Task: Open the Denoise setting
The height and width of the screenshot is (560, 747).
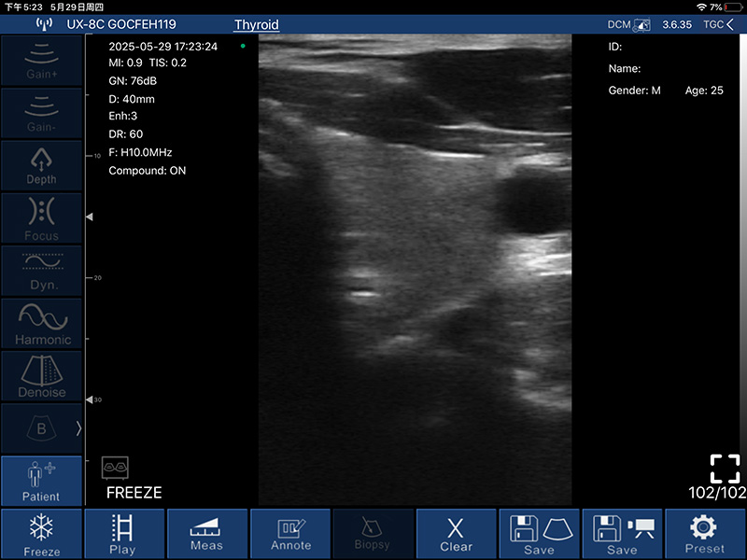Action: click(x=41, y=377)
